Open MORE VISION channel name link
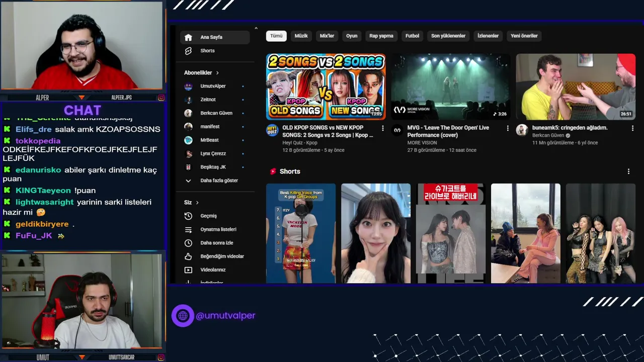The image size is (644, 362). point(422,143)
